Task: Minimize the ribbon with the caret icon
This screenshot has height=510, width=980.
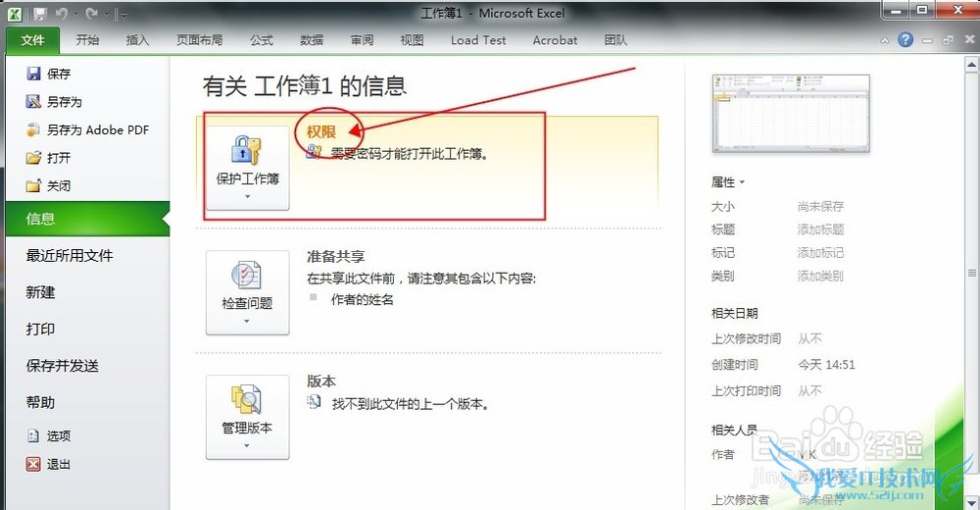Action: click(x=884, y=40)
